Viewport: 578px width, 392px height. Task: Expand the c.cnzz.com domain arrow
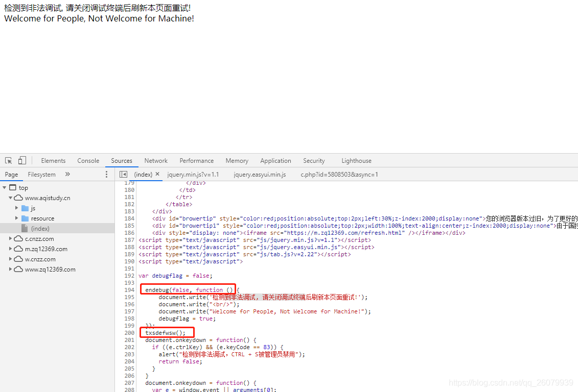[10, 238]
